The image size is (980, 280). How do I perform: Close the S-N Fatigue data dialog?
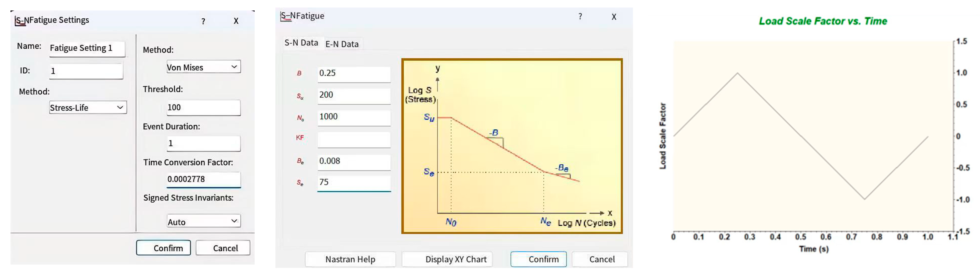coord(614,17)
